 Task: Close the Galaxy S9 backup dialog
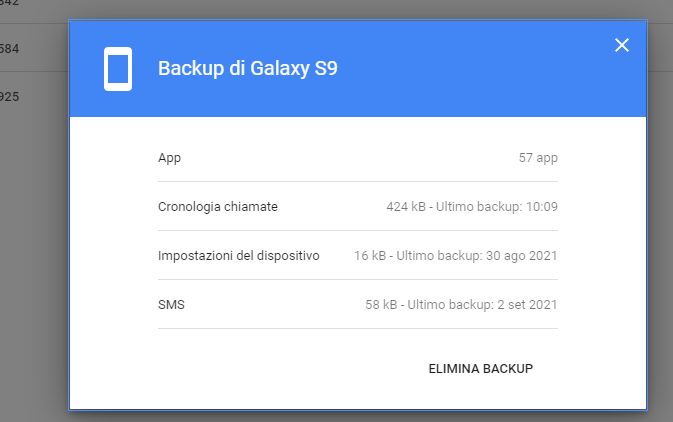coord(622,45)
